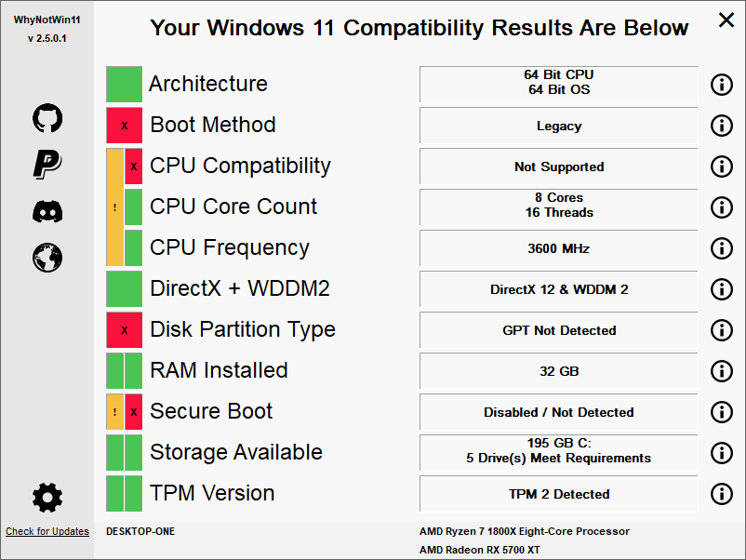
Task: Click the PayPal donate icon
Action: click(47, 164)
